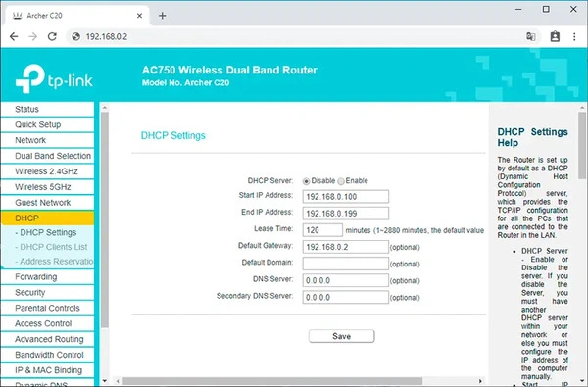
Task: Open the Chrome three-dot menu
Action: click(x=574, y=37)
